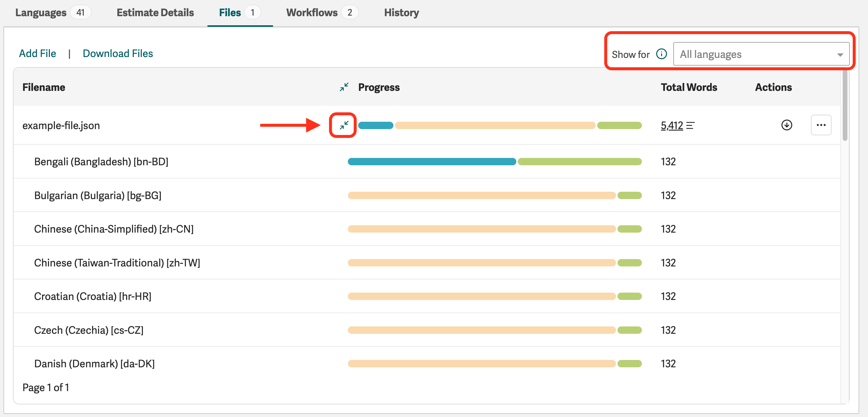Select Chinese (China-Simplified) [zh-CN] row
Image resolution: width=868 pixels, height=417 pixels.
(427, 229)
